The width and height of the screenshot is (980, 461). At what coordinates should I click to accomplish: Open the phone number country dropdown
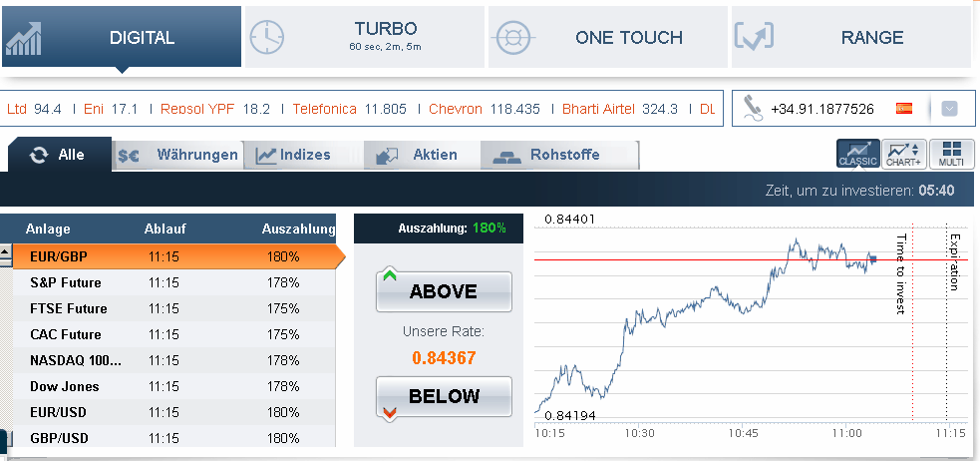coord(949,109)
